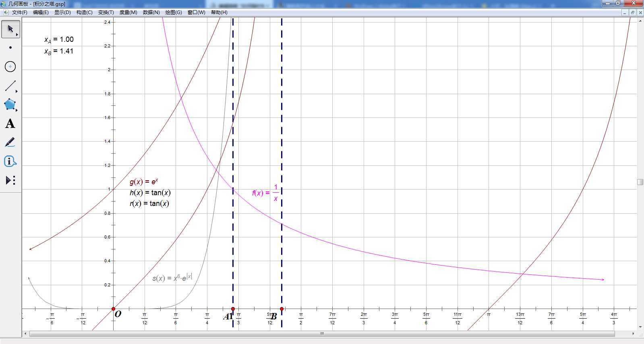Open the 文件(F) menu
Screen dimensions: 644x344
click(20, 12)
